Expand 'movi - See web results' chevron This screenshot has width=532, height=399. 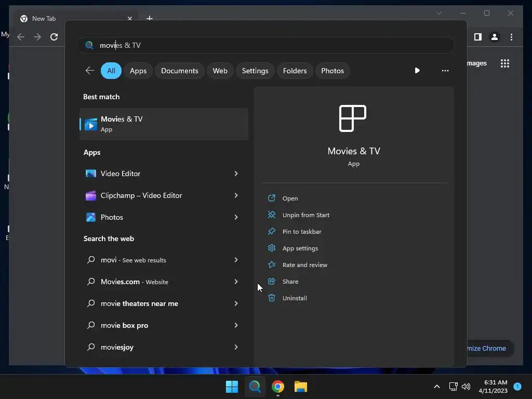coord(236,260)
